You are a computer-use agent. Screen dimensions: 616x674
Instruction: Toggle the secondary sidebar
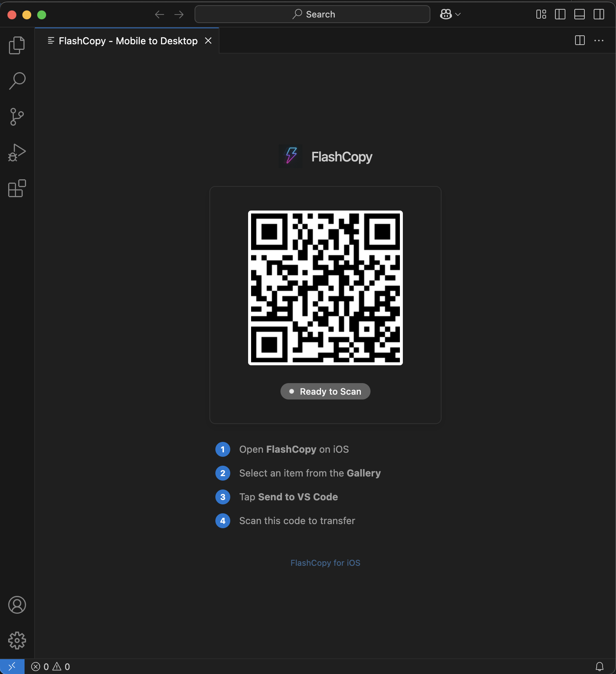599,14
